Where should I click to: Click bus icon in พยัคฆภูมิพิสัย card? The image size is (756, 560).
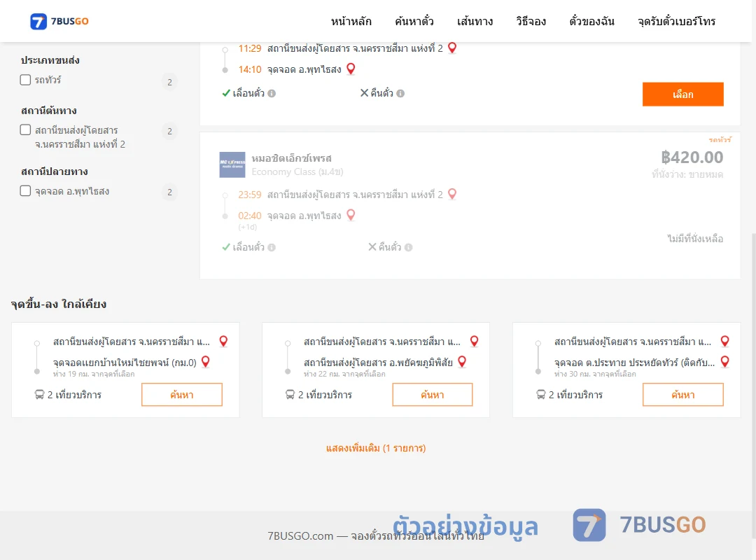pyautogui.click(x=290, y=395)
